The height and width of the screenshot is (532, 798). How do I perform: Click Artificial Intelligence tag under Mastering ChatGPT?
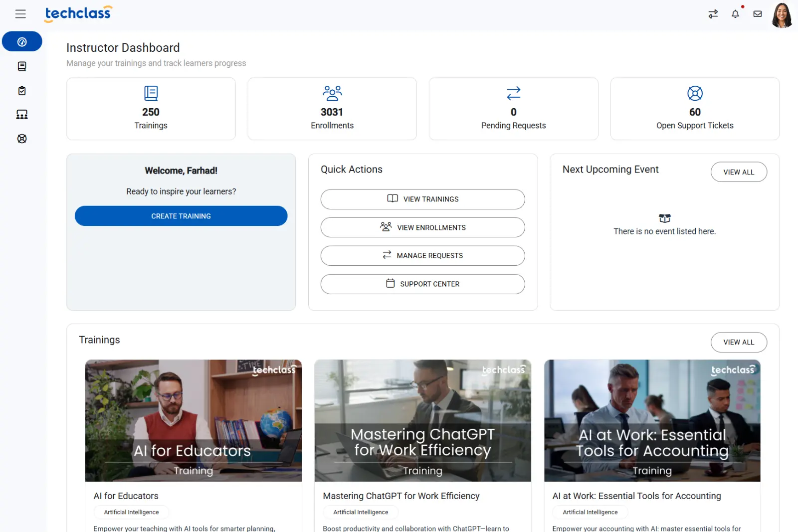(x=361, y=512)
